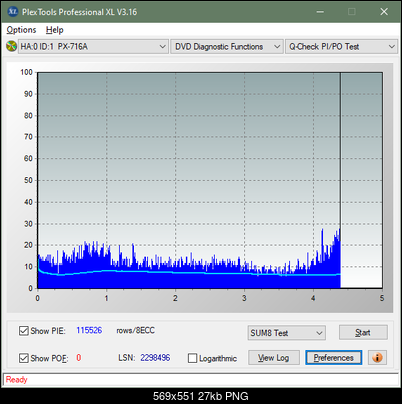Close the PlexTools window

point(384,12)
